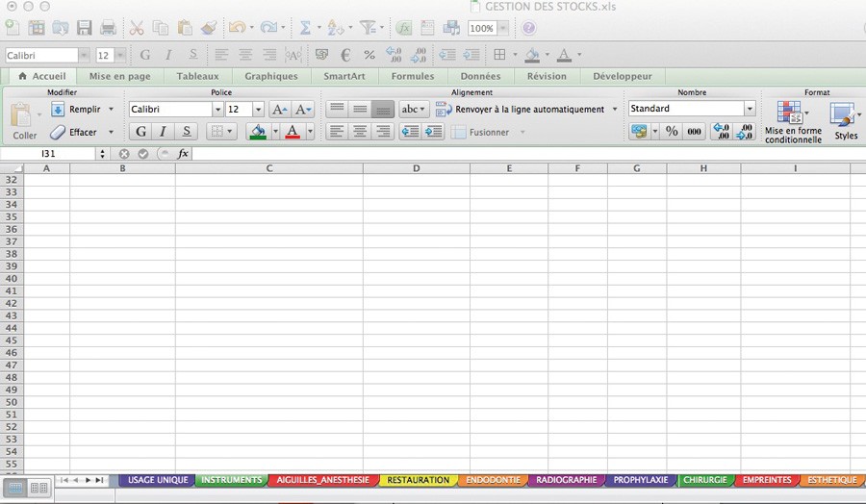Click the Effacer eraser icon

[59, 132]
